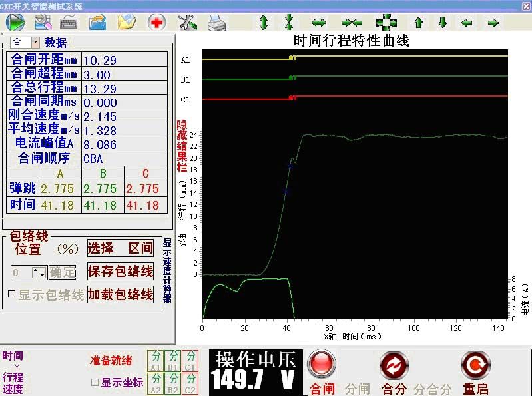Click the yellow open envelope folder icon

point(127,23)
